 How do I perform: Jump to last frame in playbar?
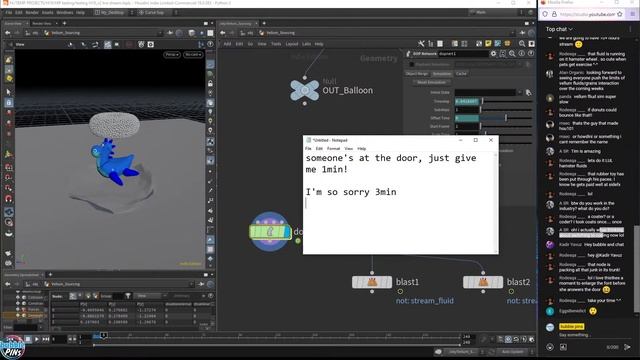click(x=46, y=339)
